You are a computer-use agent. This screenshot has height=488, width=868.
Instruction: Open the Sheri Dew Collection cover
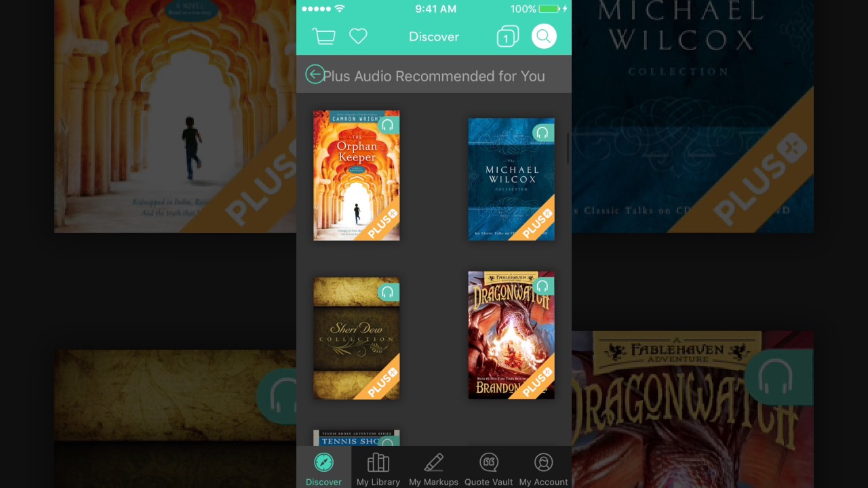point(356,338)
